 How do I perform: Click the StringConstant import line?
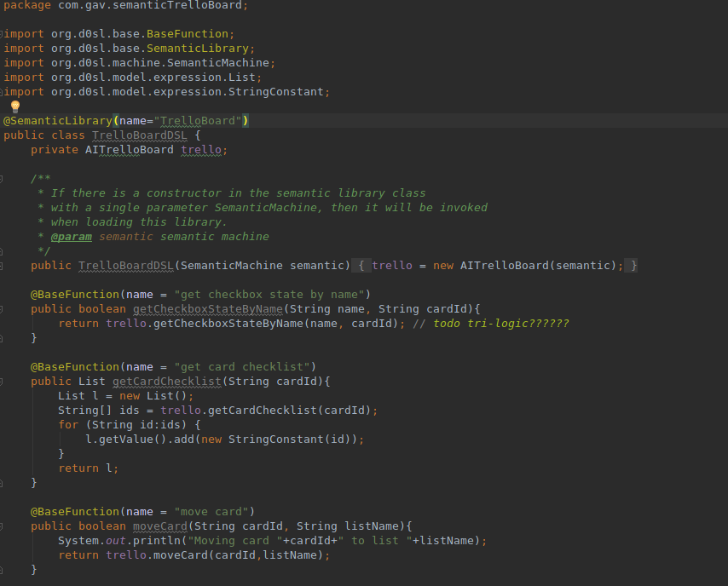coord(167,92)
